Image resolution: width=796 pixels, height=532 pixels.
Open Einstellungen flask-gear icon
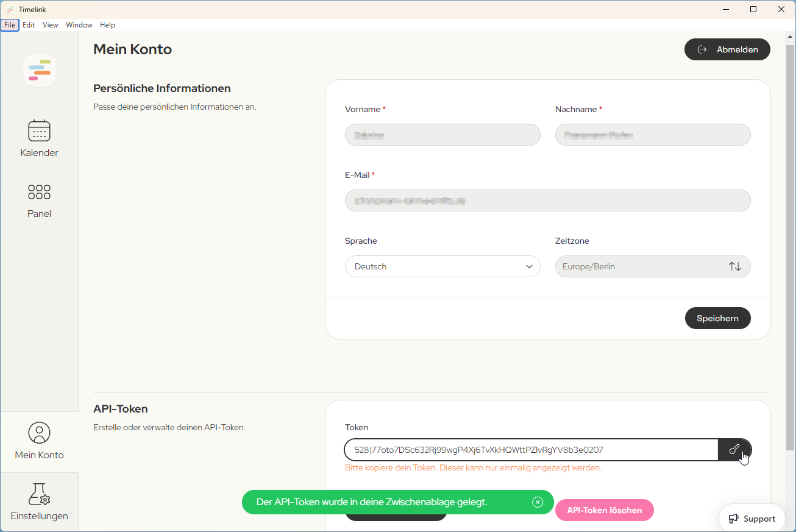[39, 494]
